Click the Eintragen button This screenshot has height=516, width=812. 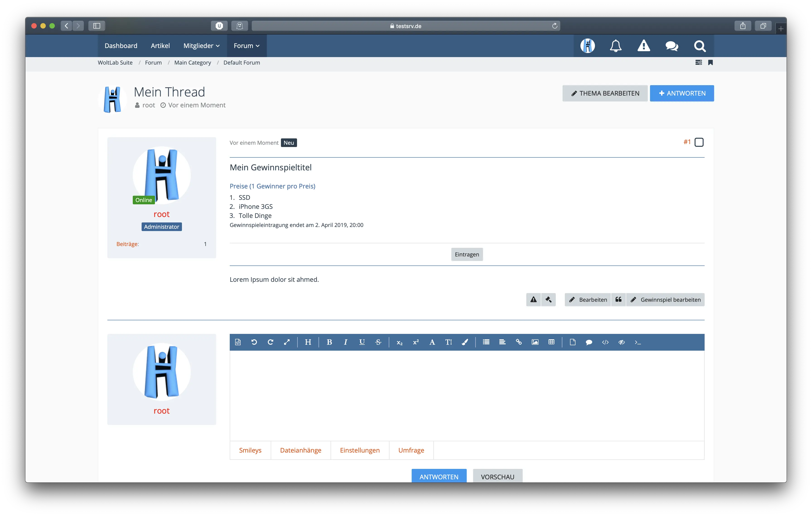click(467, 254)
